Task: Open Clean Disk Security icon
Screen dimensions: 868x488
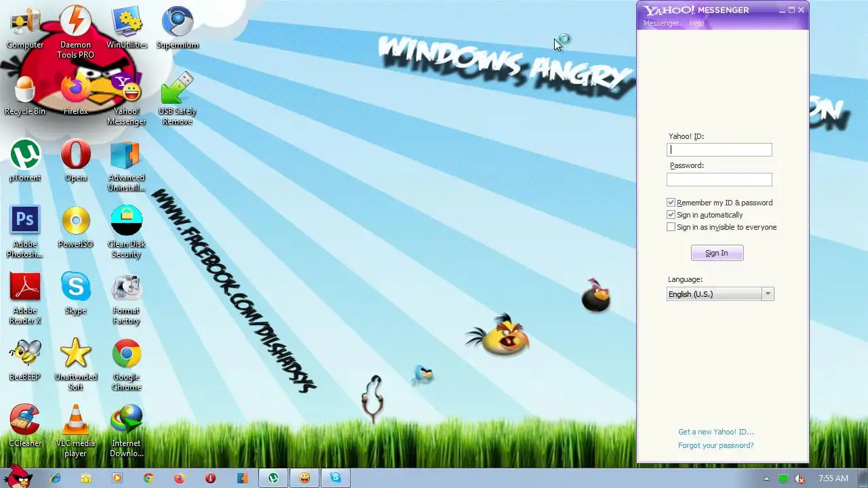Action: 126,233
